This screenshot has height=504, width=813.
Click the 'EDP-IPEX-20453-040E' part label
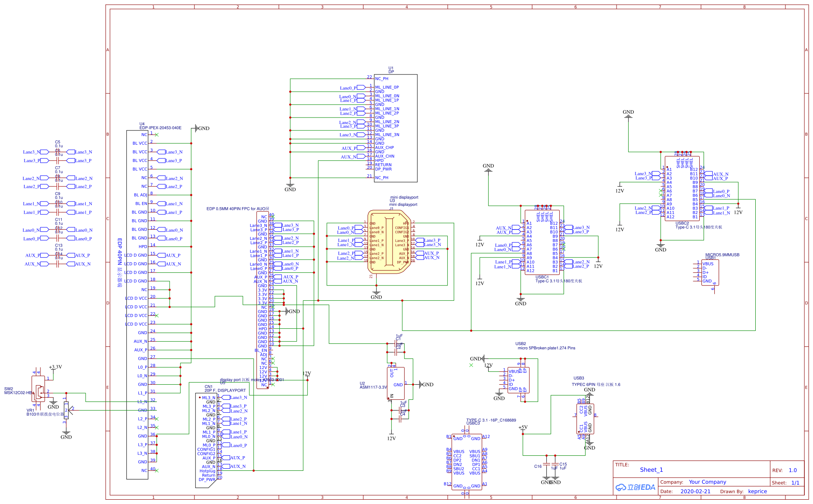point(160,128)
